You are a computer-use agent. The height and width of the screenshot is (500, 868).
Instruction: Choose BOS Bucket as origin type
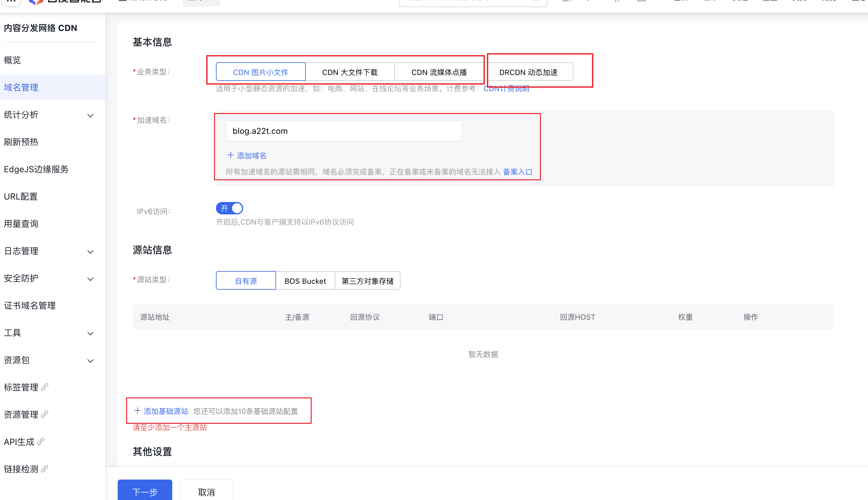click(x=305, y=281)
